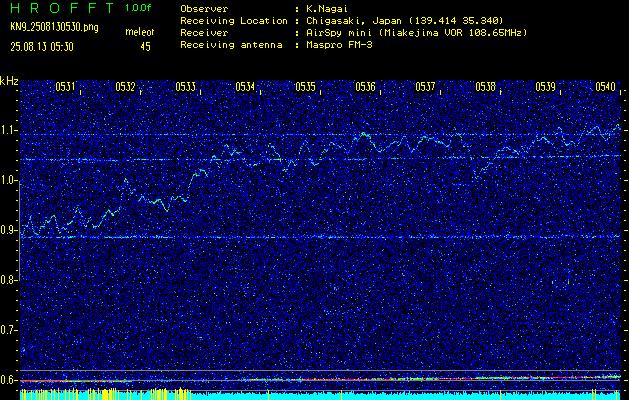The width and height of the screenshot is (629, 400).
Task: Click the 0538 time marker
Action: tap(485, 87)
